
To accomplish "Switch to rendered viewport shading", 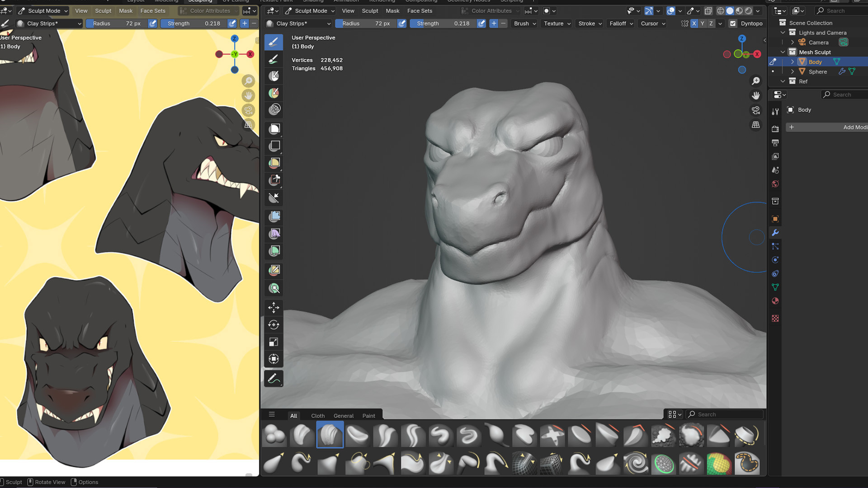I will coord(749,11).
